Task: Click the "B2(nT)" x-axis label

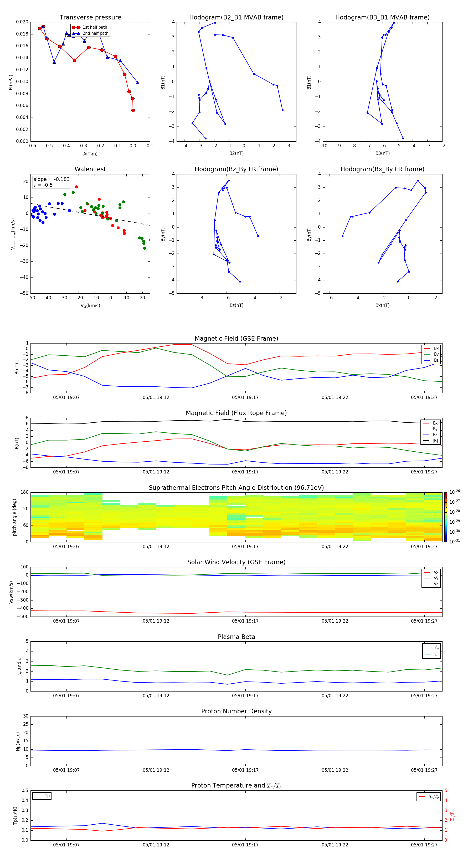Action: click(x=236, y=153)
